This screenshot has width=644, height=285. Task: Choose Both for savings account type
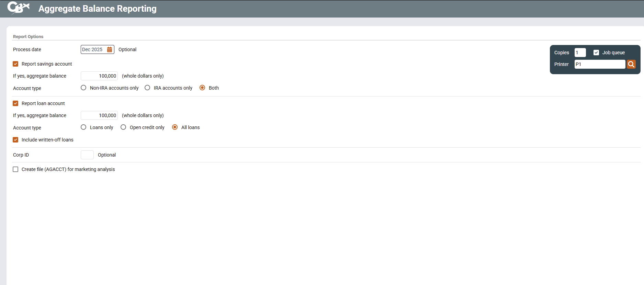[x=202, y=88]
